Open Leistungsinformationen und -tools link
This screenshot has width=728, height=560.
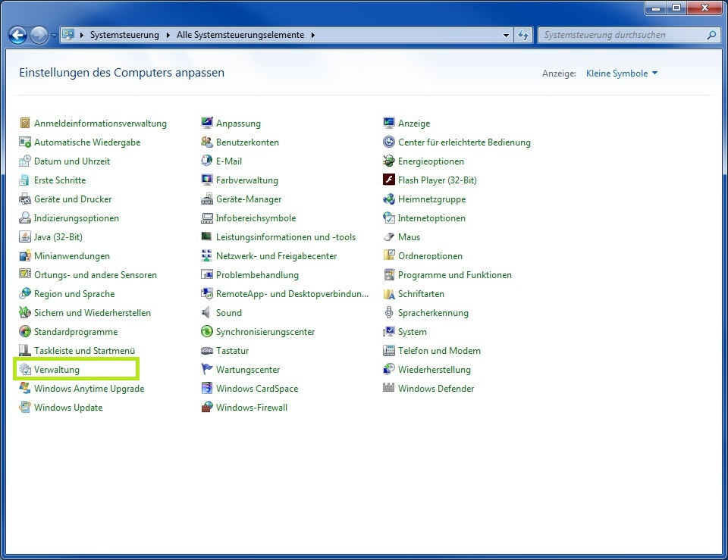click(286, 236)
